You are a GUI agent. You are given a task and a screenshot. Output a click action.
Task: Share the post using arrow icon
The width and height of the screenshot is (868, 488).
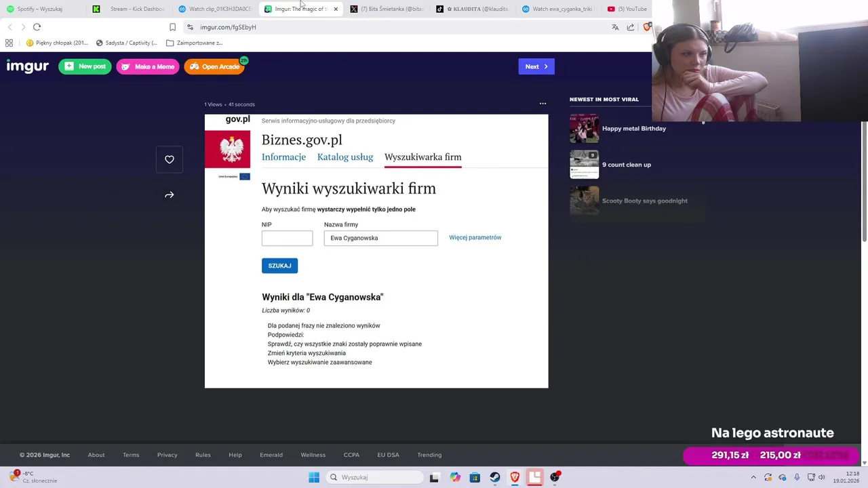point(170,195)
